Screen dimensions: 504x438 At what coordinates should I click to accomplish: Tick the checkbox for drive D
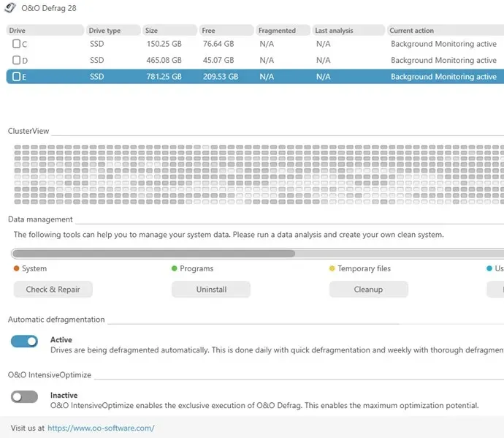16,60
